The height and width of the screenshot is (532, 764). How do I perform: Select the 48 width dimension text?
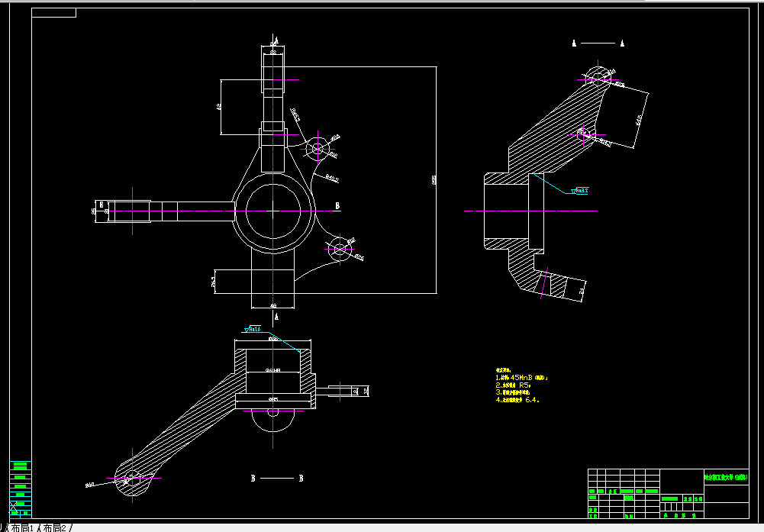(x=273, y=306)
